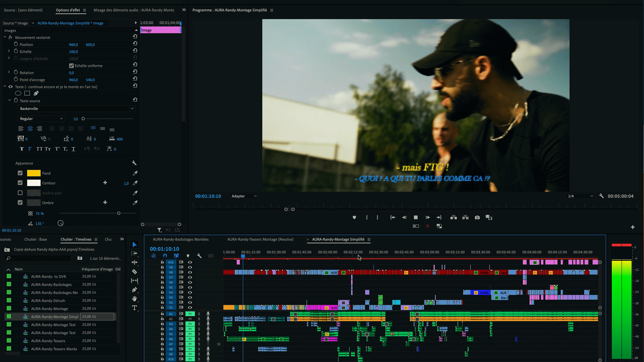Select the Hand tool
644x362 pixels.
coord(135,299)
